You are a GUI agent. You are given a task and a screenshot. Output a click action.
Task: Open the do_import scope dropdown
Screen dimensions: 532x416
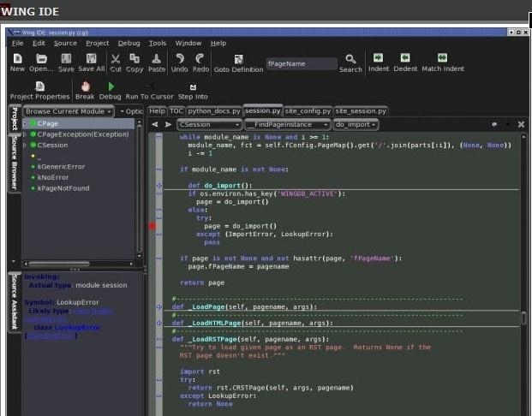(x=356, y=124)
